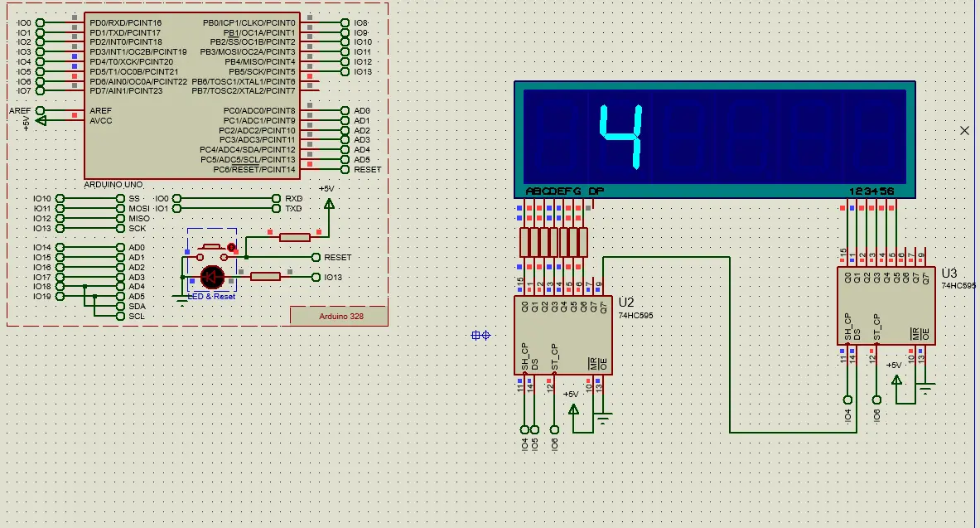Click the IO6 terminal below U3
The image size is (980, 528).
click(877, 400)
